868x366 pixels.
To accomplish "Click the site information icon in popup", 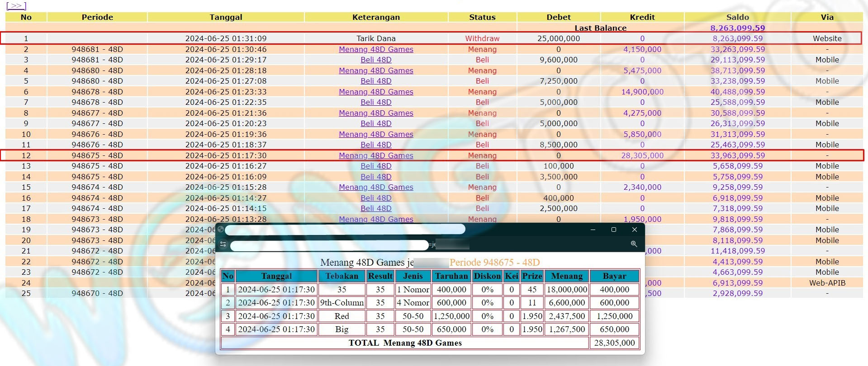I will (223, 244).
